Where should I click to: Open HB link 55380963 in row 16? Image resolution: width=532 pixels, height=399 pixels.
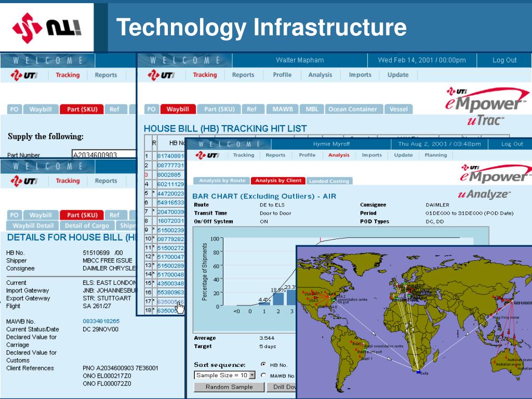click(x=170, y=292)
